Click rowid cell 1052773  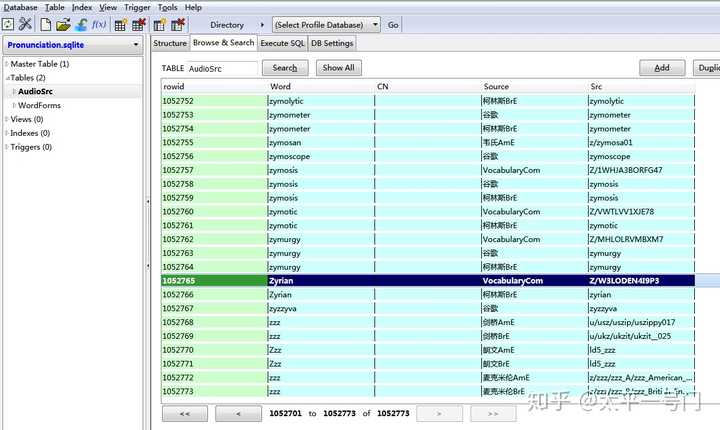coord(214,391)
